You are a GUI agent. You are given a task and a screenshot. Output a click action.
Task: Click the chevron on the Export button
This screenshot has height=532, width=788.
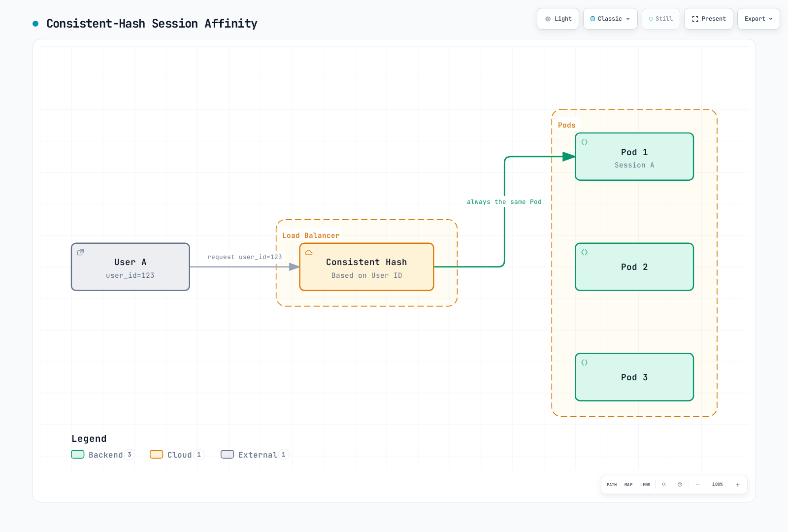(x=771, y=19)
